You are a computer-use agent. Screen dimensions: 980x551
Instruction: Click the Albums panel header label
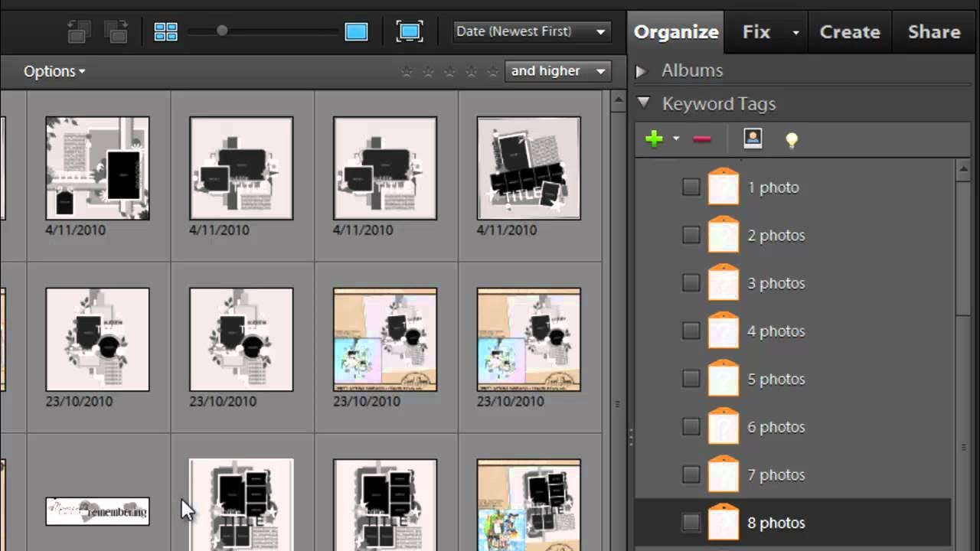pyautogui.click(x=692, y=70)
